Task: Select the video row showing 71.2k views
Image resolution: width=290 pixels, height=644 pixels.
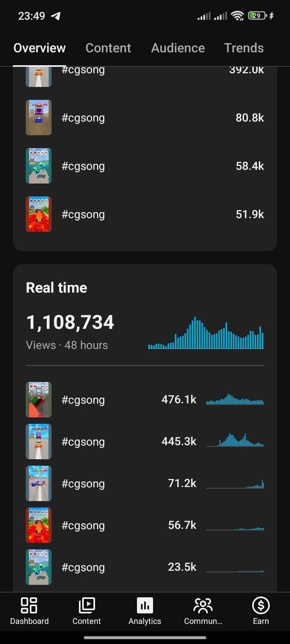Action: (x=145, y=483)
